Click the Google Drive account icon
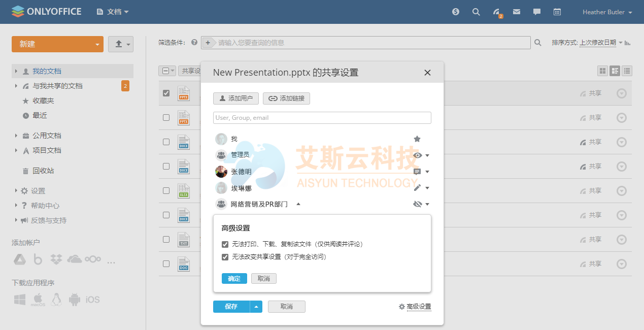The height and width of the screenshot is (330, 644). point(19,259)
